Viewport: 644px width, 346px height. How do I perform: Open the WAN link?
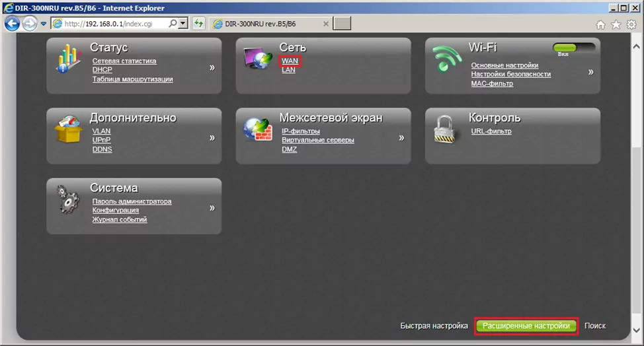[290, 61]
